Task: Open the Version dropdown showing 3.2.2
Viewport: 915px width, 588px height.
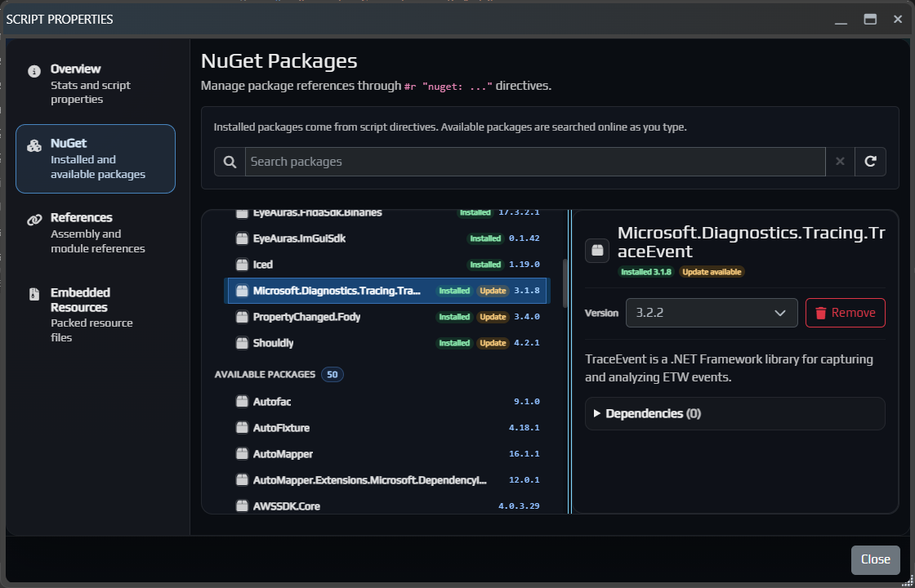Action: coord(711,313)
